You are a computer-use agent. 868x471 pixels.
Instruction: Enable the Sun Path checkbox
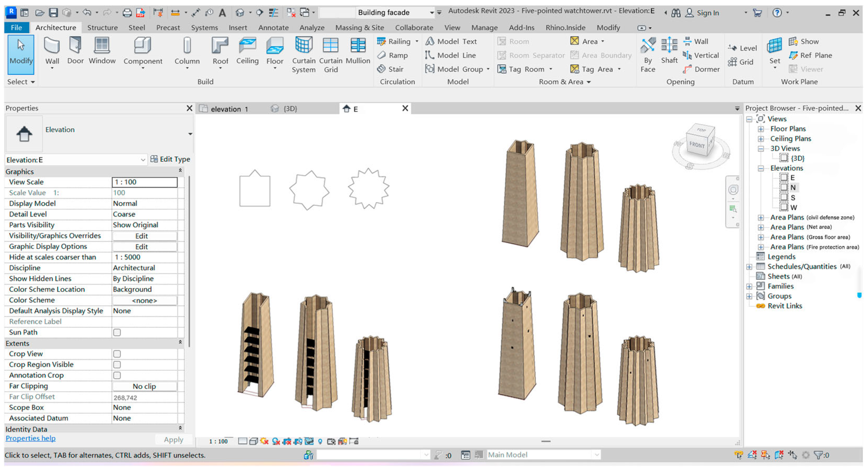[117, 333]
